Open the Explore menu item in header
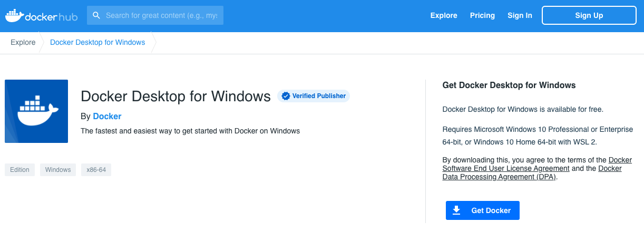The height and width of the screenshot is (241, 644). pyautogui.click(x=444, y=15)
